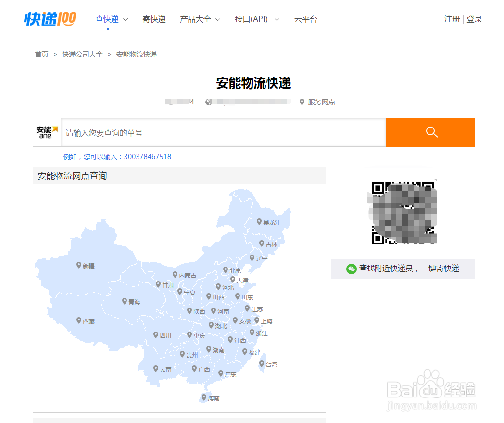Select the 四川 map pin

point(156,335)
